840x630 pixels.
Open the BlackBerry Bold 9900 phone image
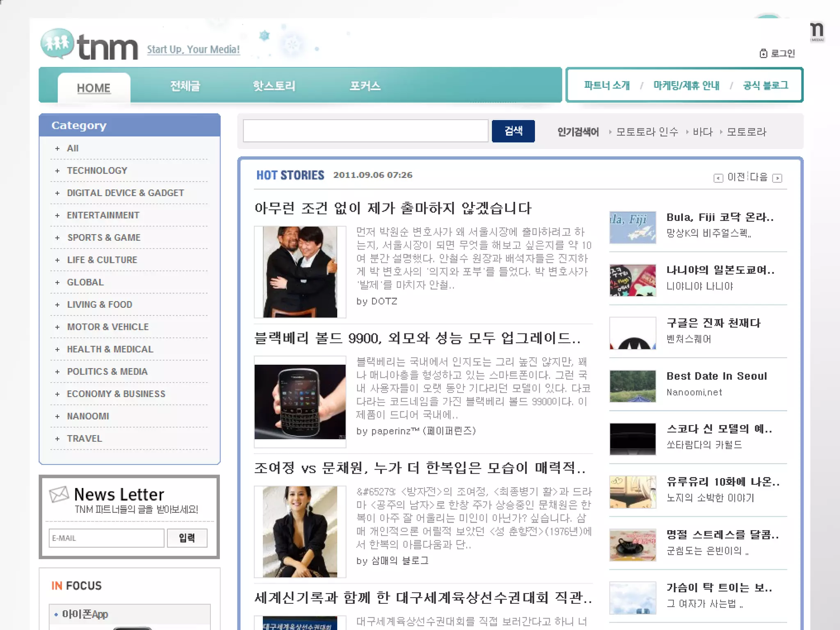click(300, 402)
